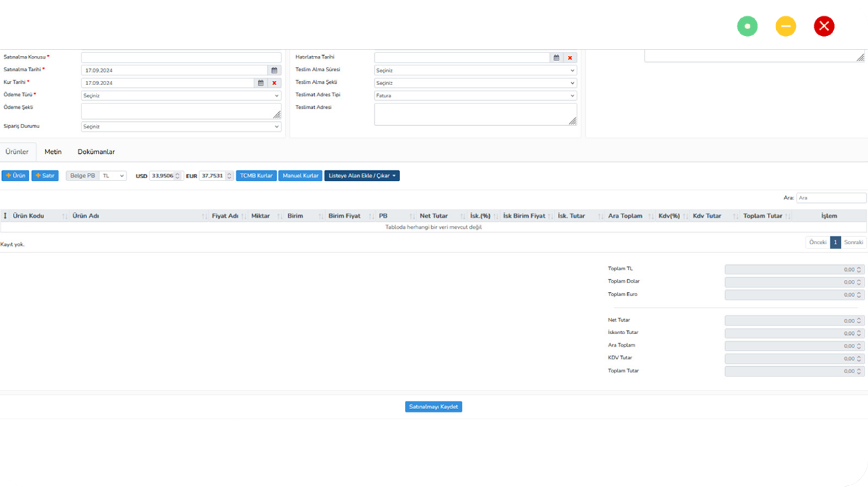868x487 pixels.
Task: Adjust USD exchange rate stepper
Action: coord(178,176)
